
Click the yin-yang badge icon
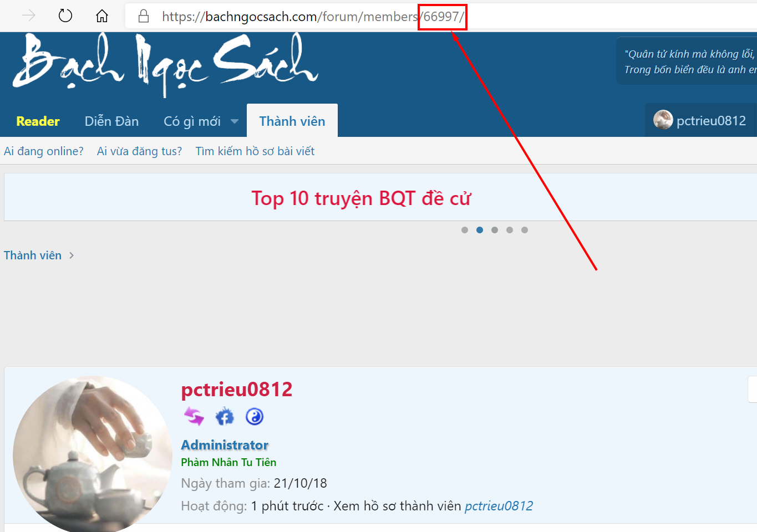point(255,416)
